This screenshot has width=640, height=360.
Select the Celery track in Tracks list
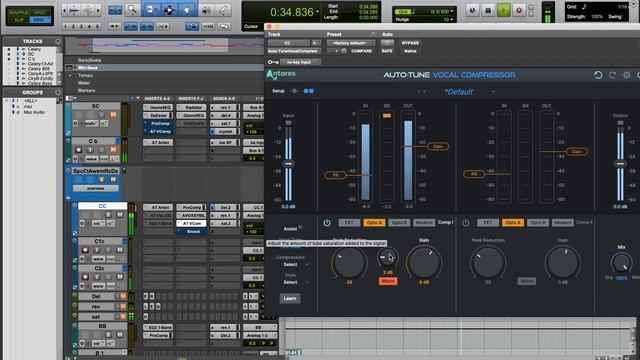click(x=34, y=49)
